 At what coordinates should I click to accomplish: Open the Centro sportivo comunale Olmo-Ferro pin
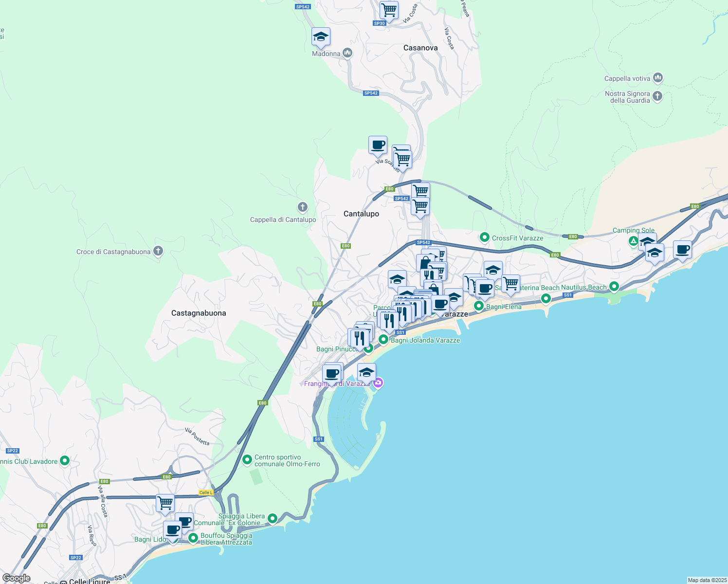pos(247,459)
